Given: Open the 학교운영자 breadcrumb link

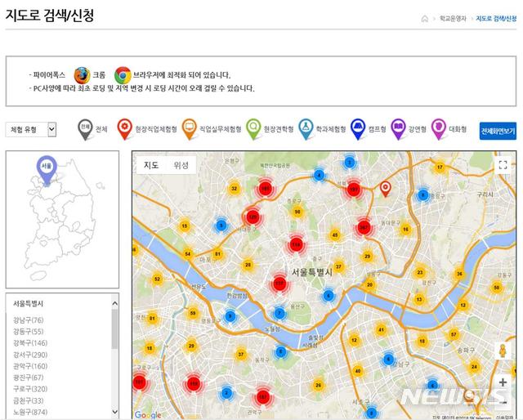Looking at the screenshot, I should pos(453,19).
